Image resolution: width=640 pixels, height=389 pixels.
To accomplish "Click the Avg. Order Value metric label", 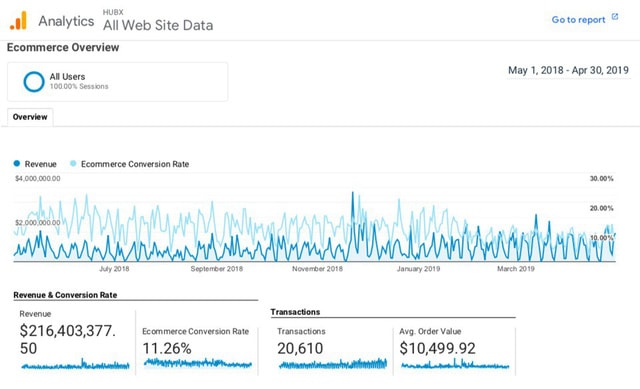I will (x=430, y=331).
